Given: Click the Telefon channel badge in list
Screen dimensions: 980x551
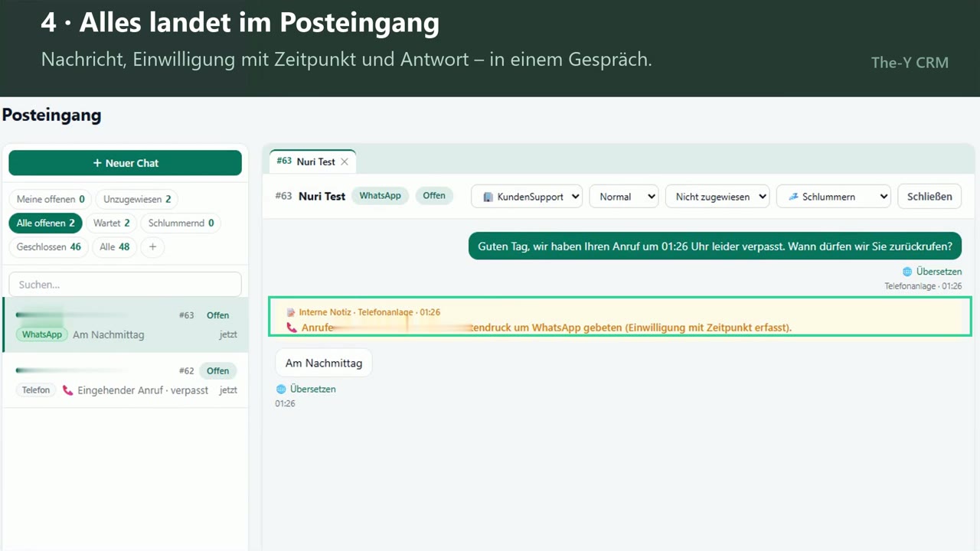Looking at the screenshot, I should point(36,390).
